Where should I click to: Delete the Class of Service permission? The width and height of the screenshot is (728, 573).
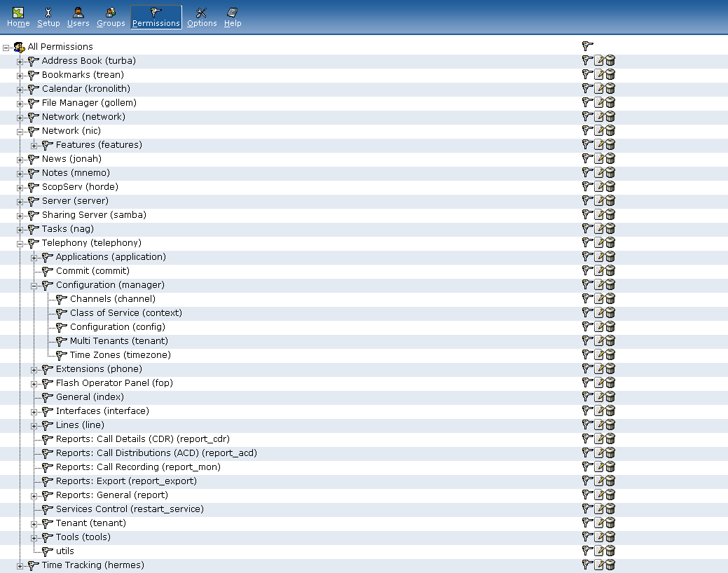pyautogui.click(x=610, y=312)
